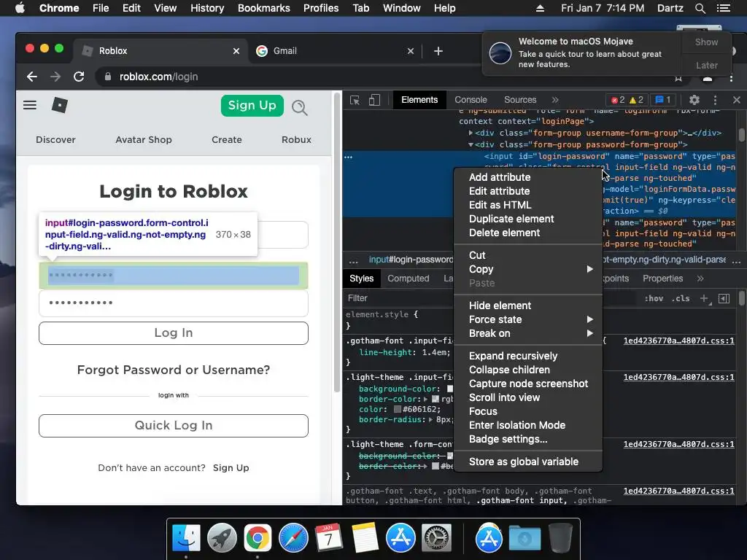The height and width of the screenshot is (560, 747).
Task: Click the Roblox search magnifier icon
Action: (x=300, y=108)
